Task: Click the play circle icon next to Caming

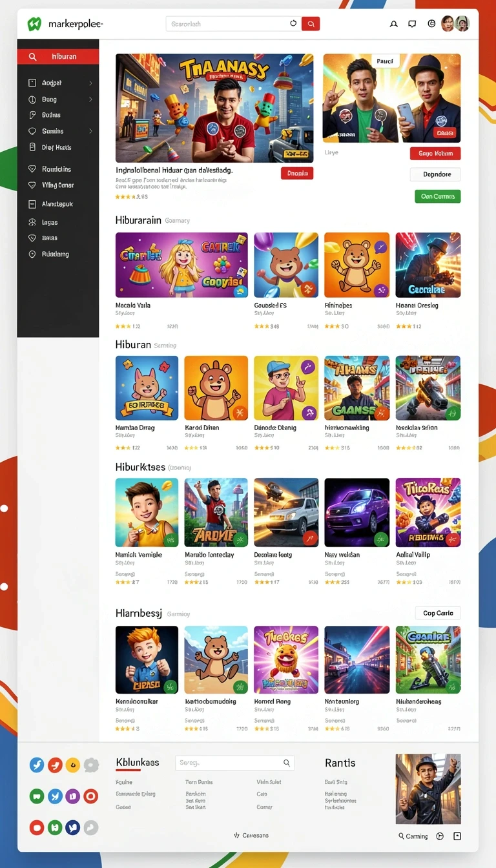Action: (440, 836)
